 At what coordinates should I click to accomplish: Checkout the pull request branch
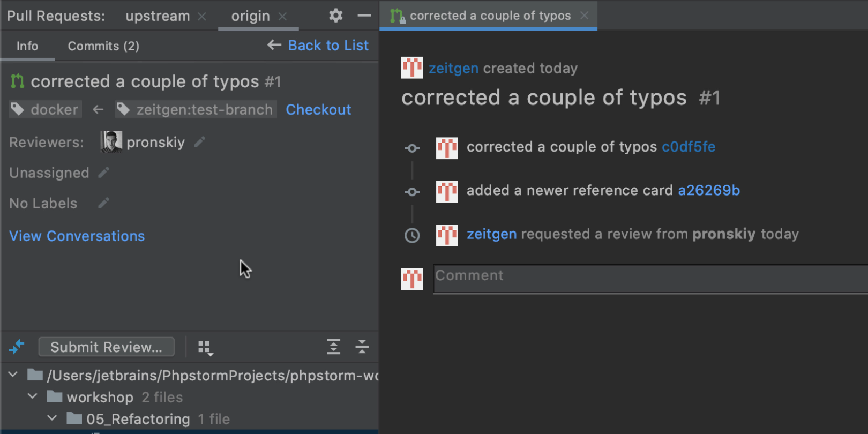tap(318, 110)
